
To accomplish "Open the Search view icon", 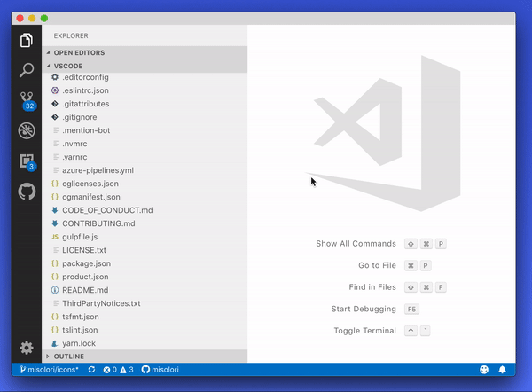I will [x=27, y=70].
